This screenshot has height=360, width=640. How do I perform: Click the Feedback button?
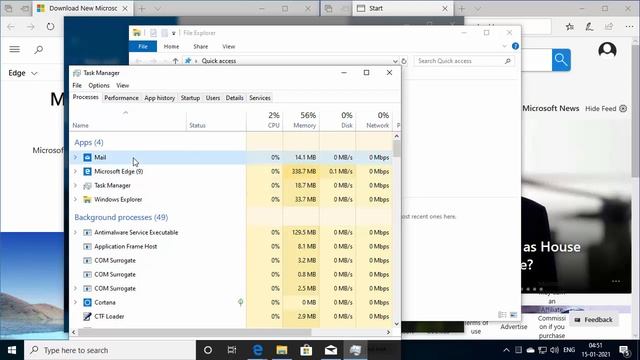point(594,320)
